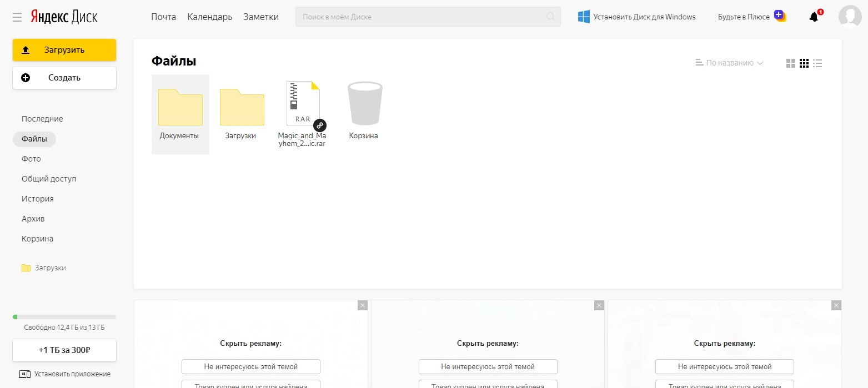The height and width of the screenshot is (388, 868).
Task: Open the Загрузки folder shortcut in the sidebar
Action: (44, 268)
